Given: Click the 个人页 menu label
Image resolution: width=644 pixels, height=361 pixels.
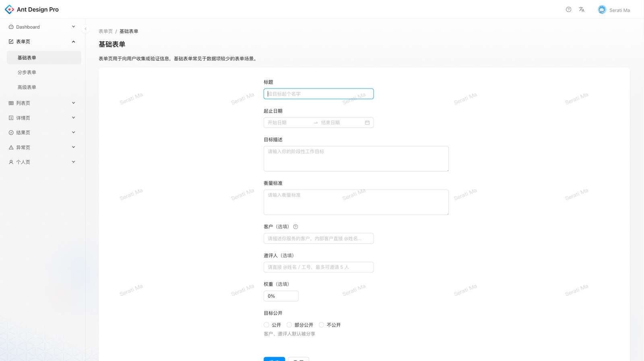Looking at the screenshot, I should coord(23,162).
